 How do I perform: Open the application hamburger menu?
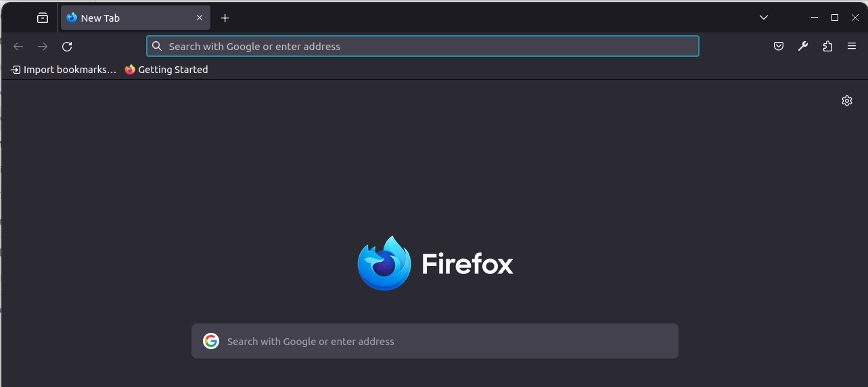pyautogui.click(x=852, y=46)
